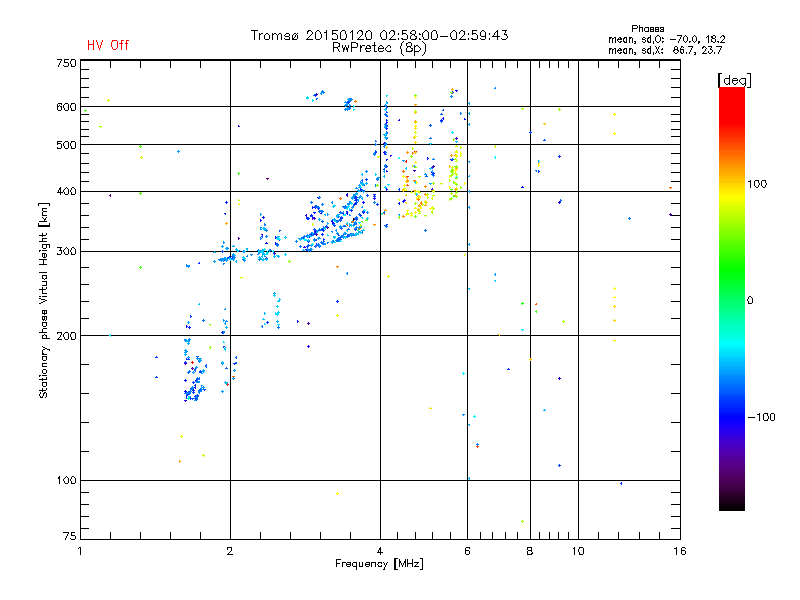
Task: Click the colorbar tick label '100'
Action: coord(757,184)
